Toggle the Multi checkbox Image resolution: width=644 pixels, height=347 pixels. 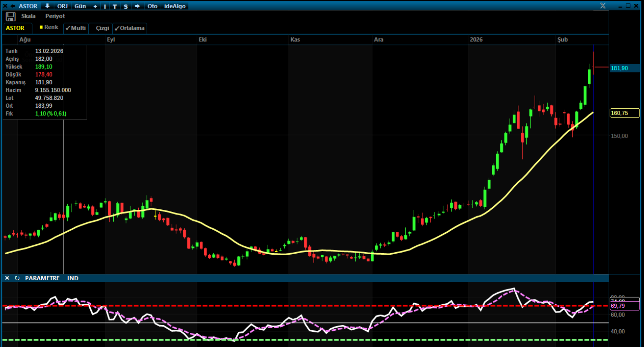(x=76, y=28)
